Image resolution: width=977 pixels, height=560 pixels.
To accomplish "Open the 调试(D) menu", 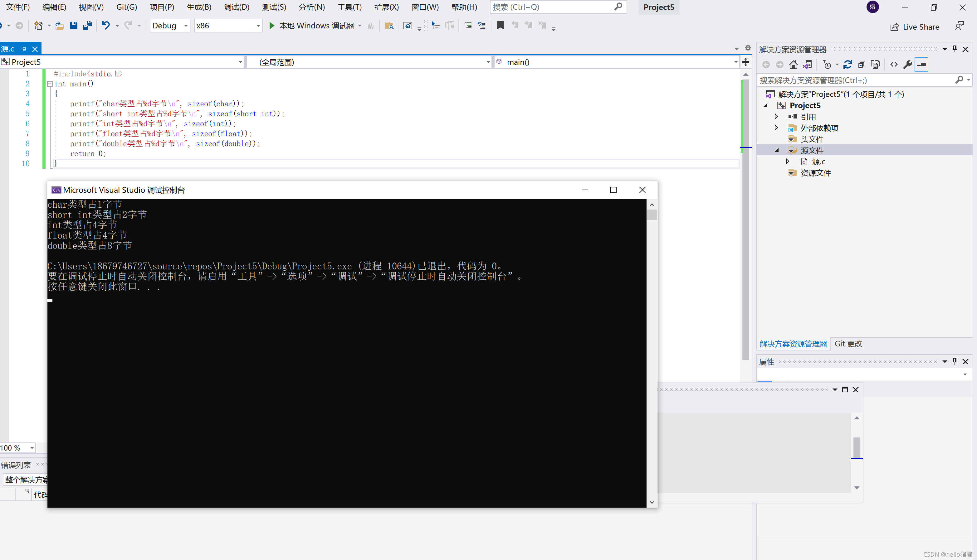I will (x=236, y=7).
